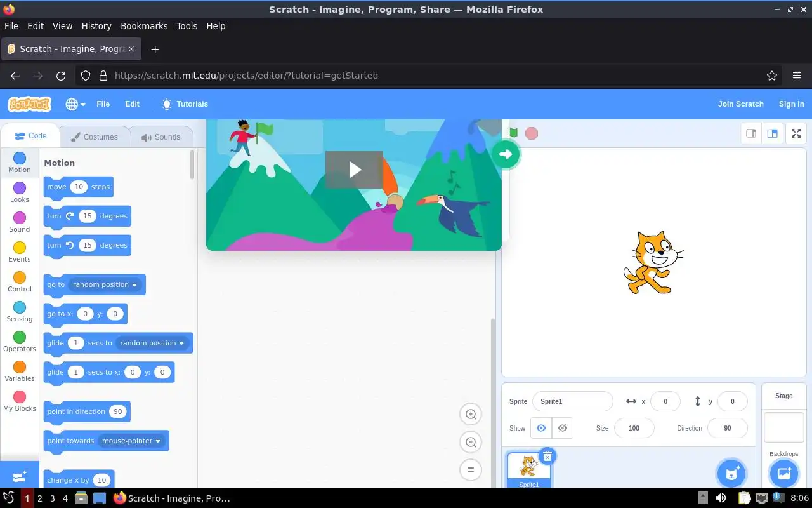The width and height of the screenshot is (812, 508).
Task: Click the red stop button
Action: [532, 133]
